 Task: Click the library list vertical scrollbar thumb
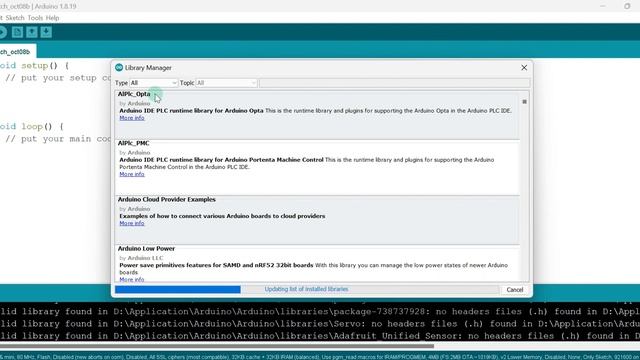pyautogui.click(x=524, y=102)
